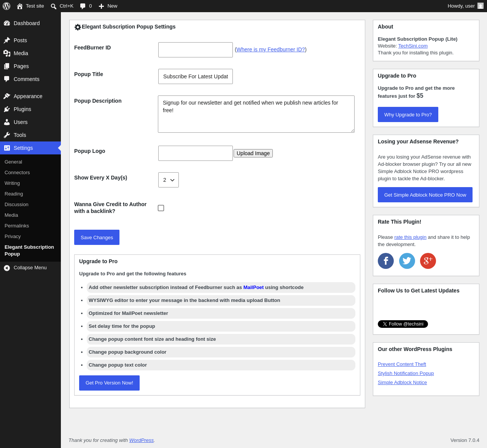Viewport: 487px width, 448px height.
Task: Open Privacy settings submenu item
Action: tap(13, 237)
